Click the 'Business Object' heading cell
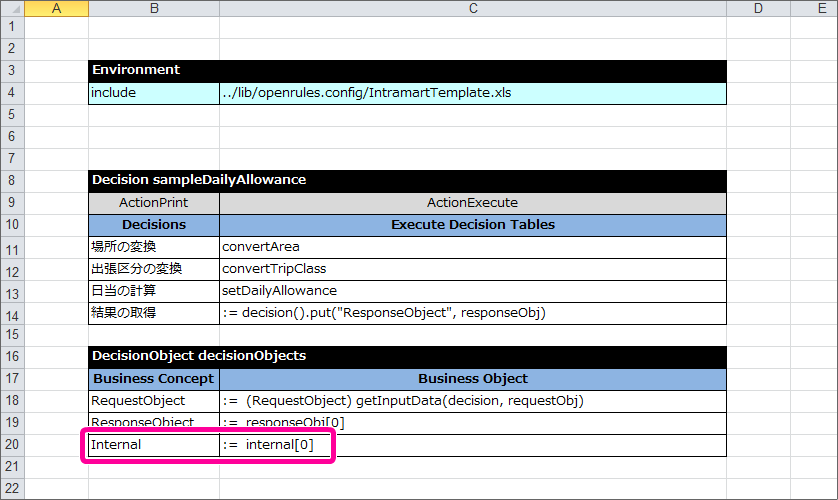 473,379
